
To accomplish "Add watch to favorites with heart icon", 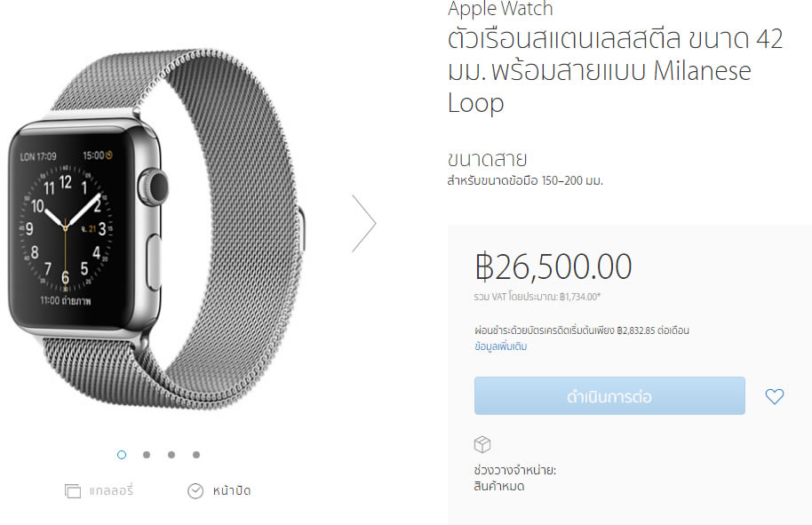I will 774,396.
